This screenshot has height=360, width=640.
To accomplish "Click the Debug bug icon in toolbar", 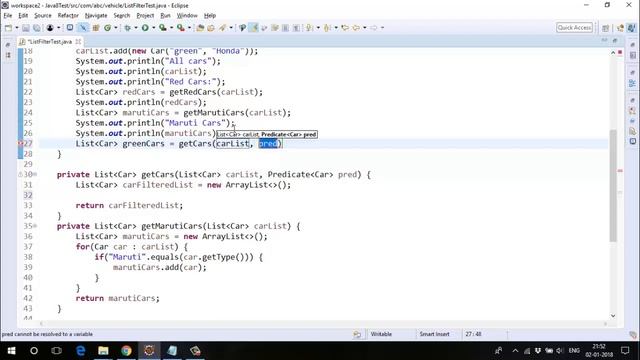I will [x=127, y=28].
